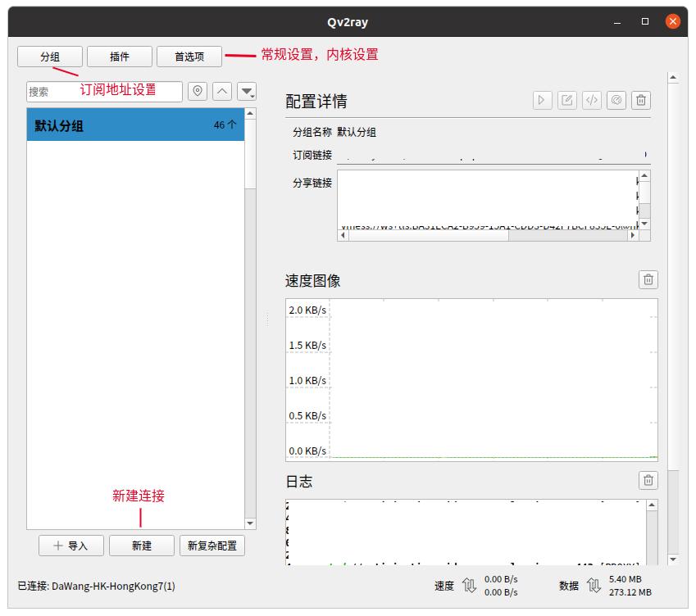Image resolution: width=696 pixels, height=616 pixels.
Task: Connect using the play icon
Action: [541, 100]
